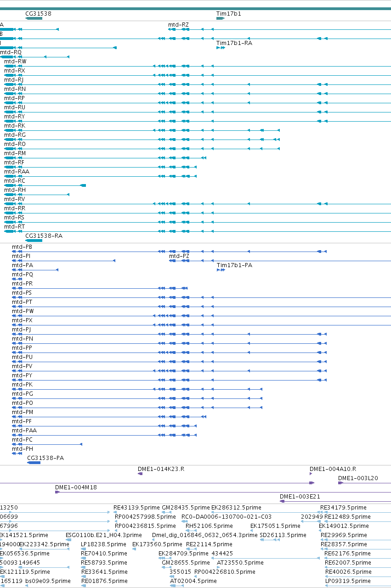This screenshot has width=391, height=588.
Task: Click the EK286312.5prime EST label
Action: (x=236, y=508)
